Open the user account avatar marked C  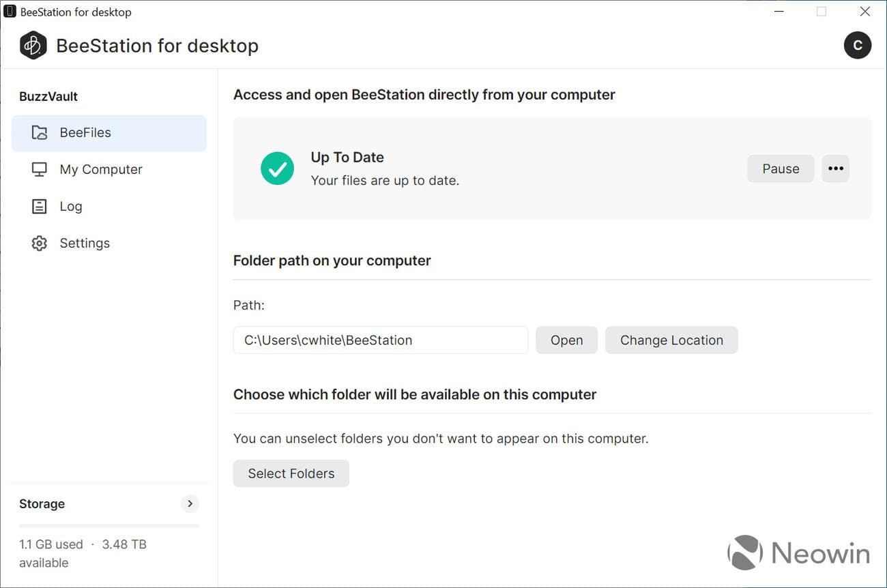click(858, 45)
